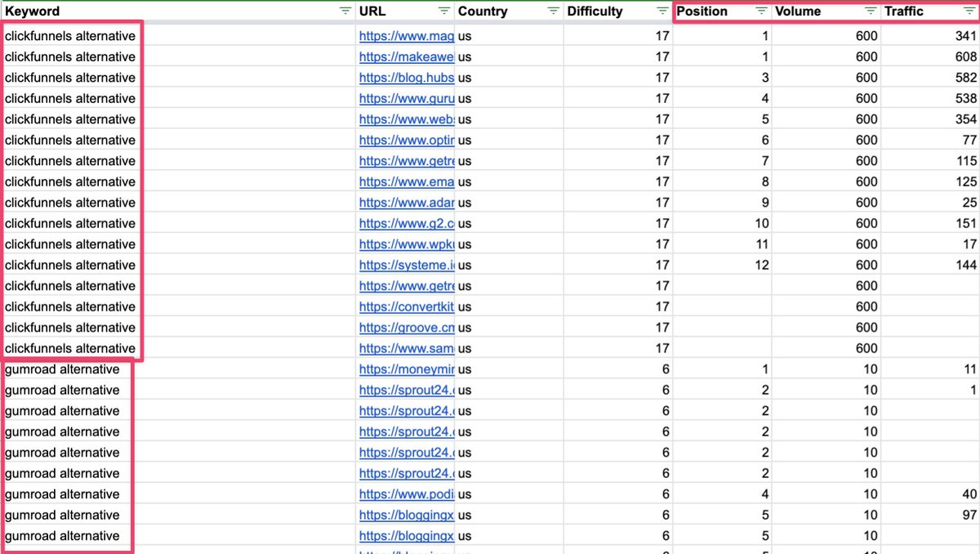Open the https://convertkit link
The image size is (980, 554).
[406, 306]
